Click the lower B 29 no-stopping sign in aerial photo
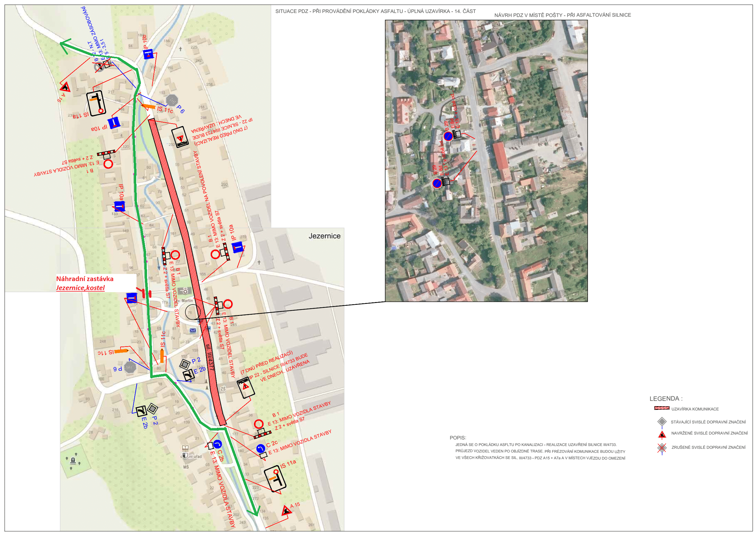The width and height of the screenshot is (756, 534). coord(437,183)
